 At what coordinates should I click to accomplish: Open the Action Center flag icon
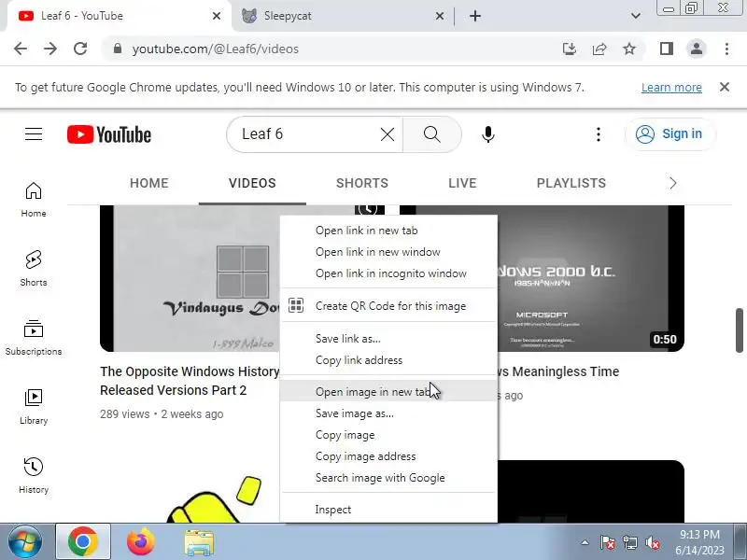pos(607,542)
